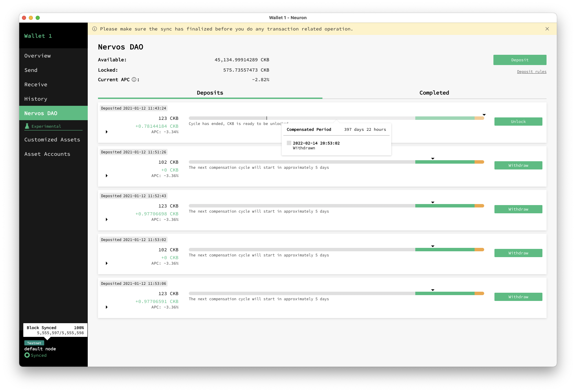Unlock the first deposit of 123 CKB
This screenshot has width=576, height=392.
[x=518, y=121]
